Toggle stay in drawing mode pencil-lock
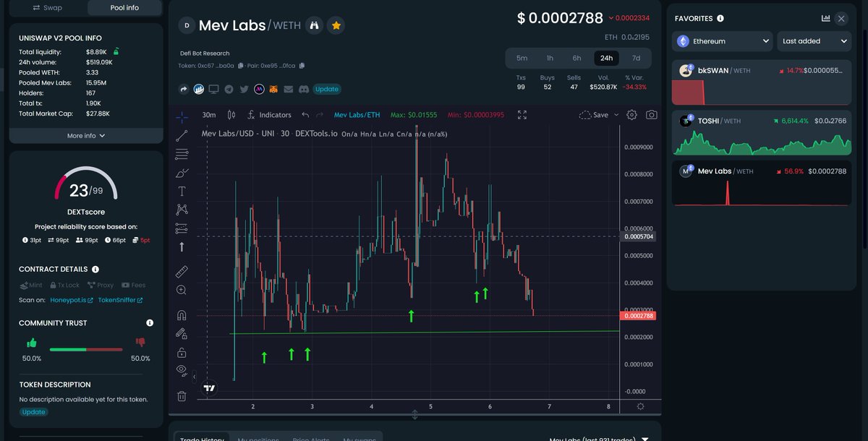Viewport: 868px width, 441px height. point(182,334)
